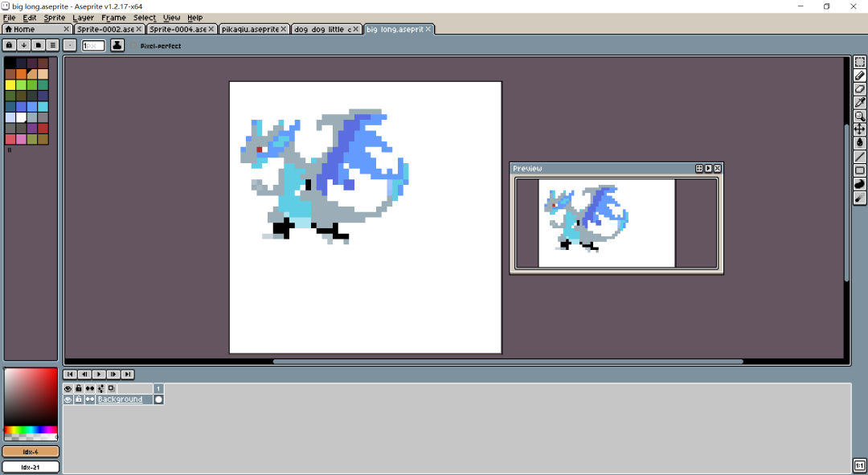
Task: Toggle continuous cels in timeline header
Action: [90, 389]
